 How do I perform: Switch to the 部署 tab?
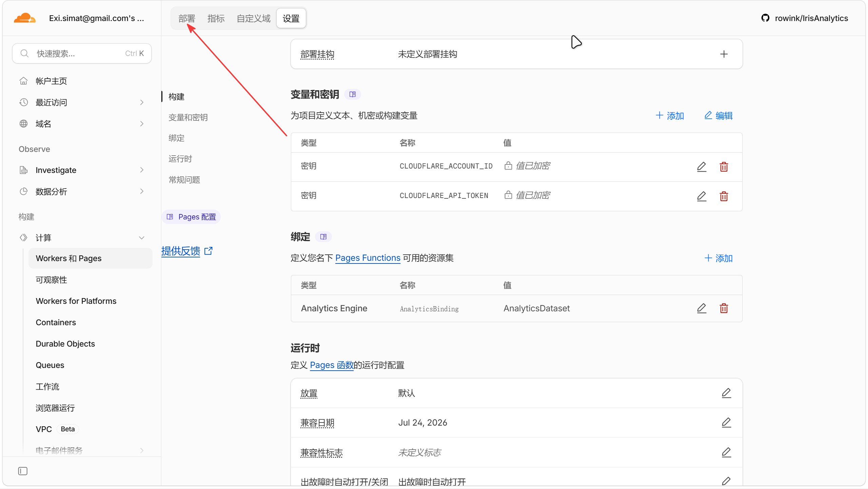187,18
